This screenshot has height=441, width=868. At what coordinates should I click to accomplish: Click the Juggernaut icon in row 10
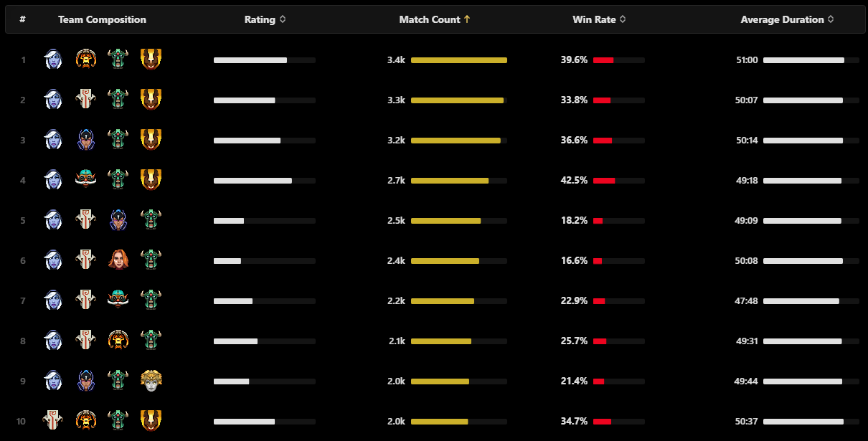tap(52, 421)
